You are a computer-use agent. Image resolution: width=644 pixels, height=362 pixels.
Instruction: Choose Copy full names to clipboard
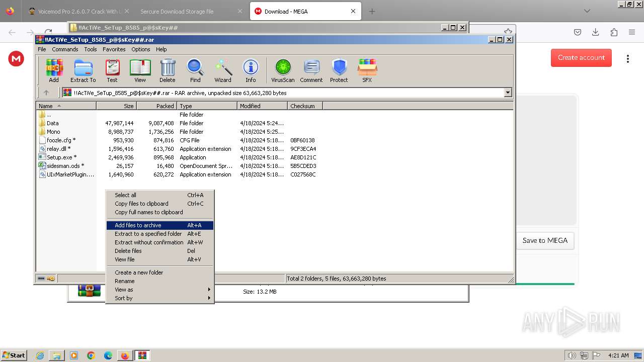(160, 212)
